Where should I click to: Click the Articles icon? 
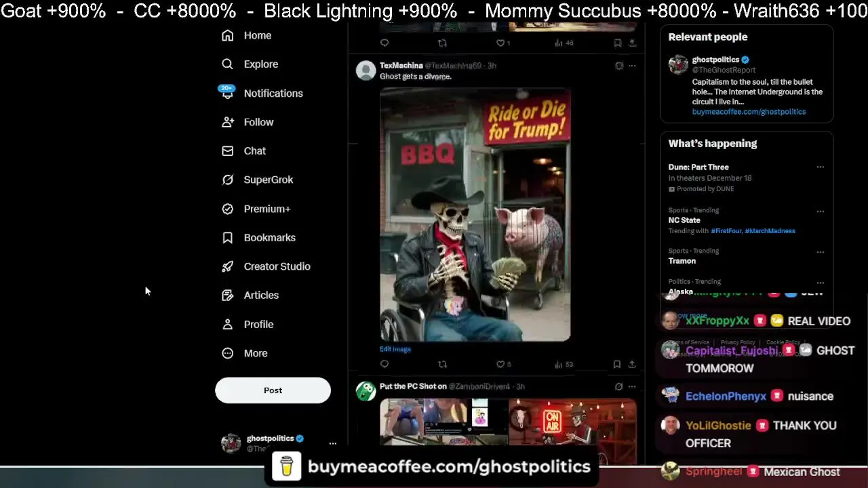click(227, 295)
